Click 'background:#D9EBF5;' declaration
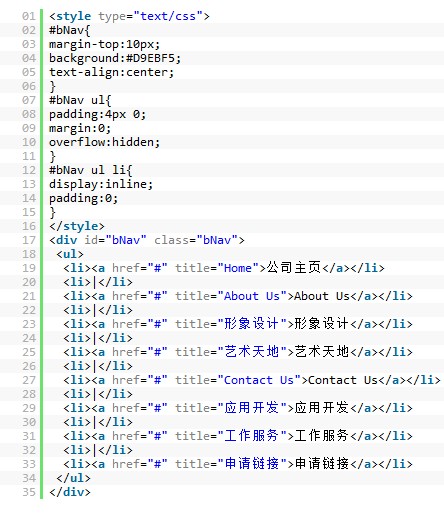 (x=115, y=58)
